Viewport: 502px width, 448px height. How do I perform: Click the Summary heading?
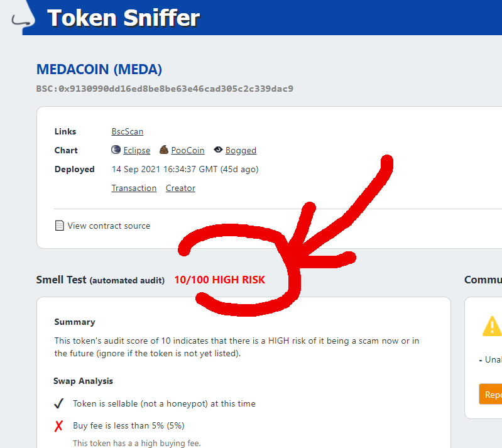pyautogui.click(x=75, y=322)
